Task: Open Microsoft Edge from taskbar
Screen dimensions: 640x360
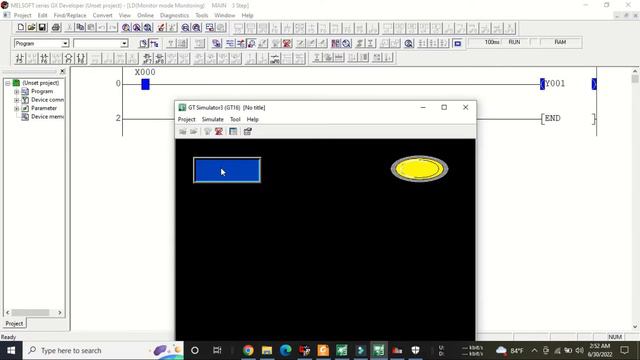Action: click(x=286, y=350)
